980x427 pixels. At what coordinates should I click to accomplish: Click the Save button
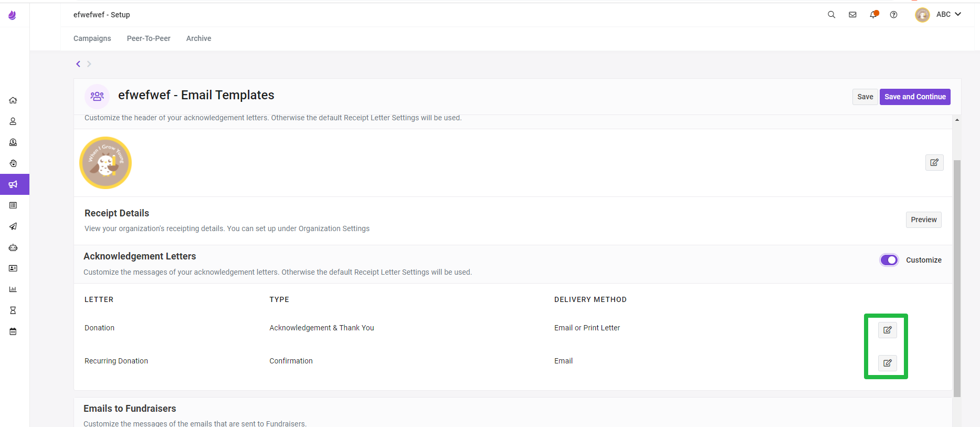click(x=865, y=97)
